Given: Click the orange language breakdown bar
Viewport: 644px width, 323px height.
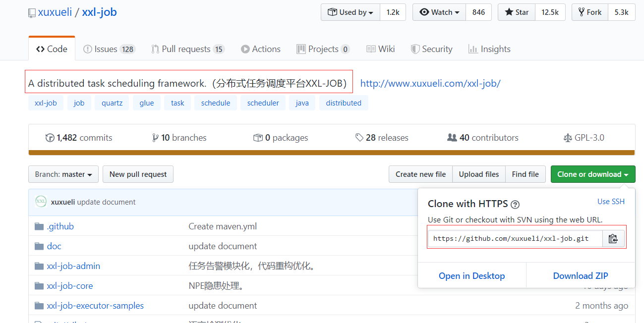Looking at the screenshot, I should point(332,153).
